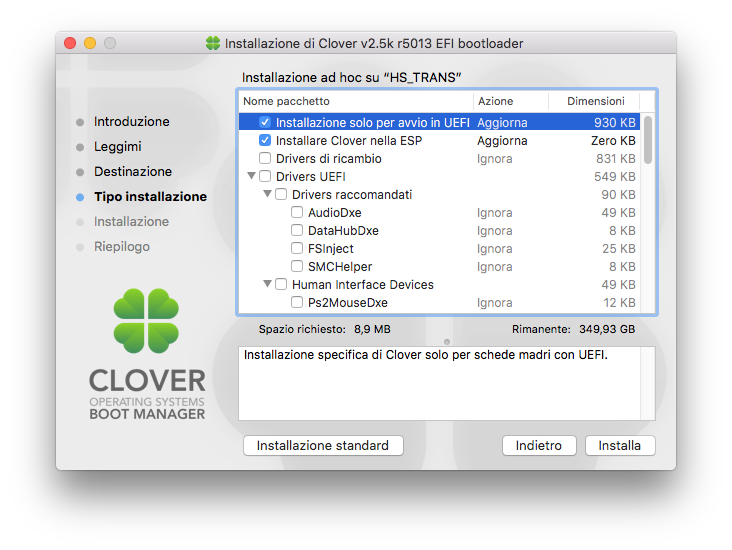The height and width of the screenshot is (550, 732).
Task: Click the Dimensioni column header
Action: [x=595, y=101]
